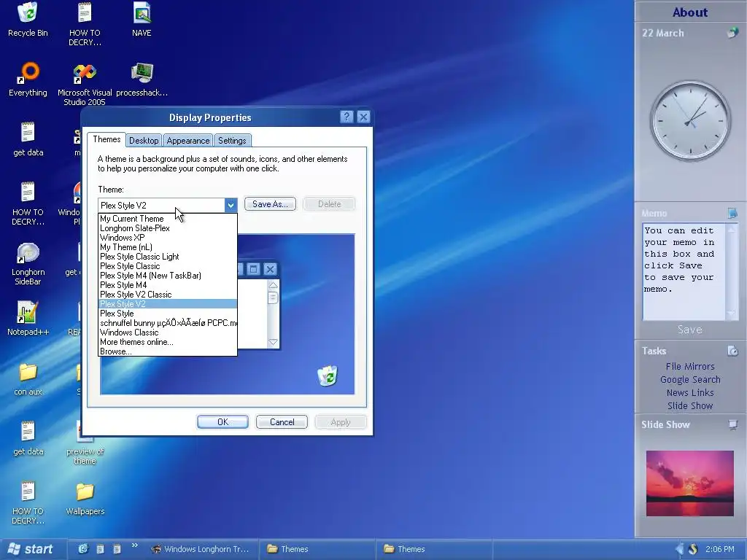The width and height of the screenshot is (747, 560).
Task: Choose the Browse... list entry
Action: coord(167,351)
